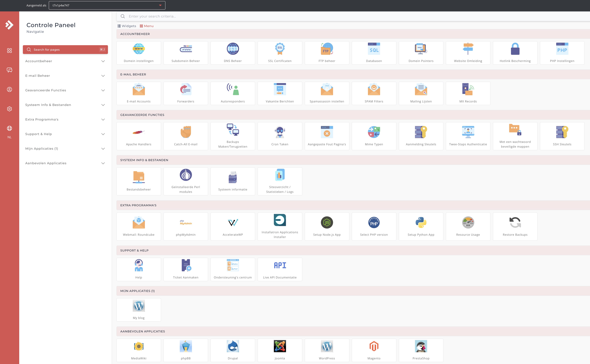The width and height of the screenshot is (590, 364).
Task: Open the logged-in user dropdown t7x1p4w747
Action: pyautogui.click(x=107, y=5)
